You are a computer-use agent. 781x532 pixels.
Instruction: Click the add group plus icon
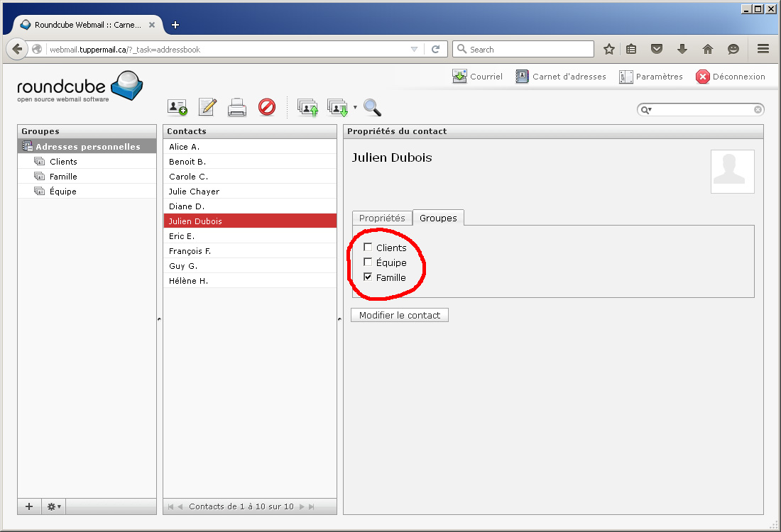(29, 506)
